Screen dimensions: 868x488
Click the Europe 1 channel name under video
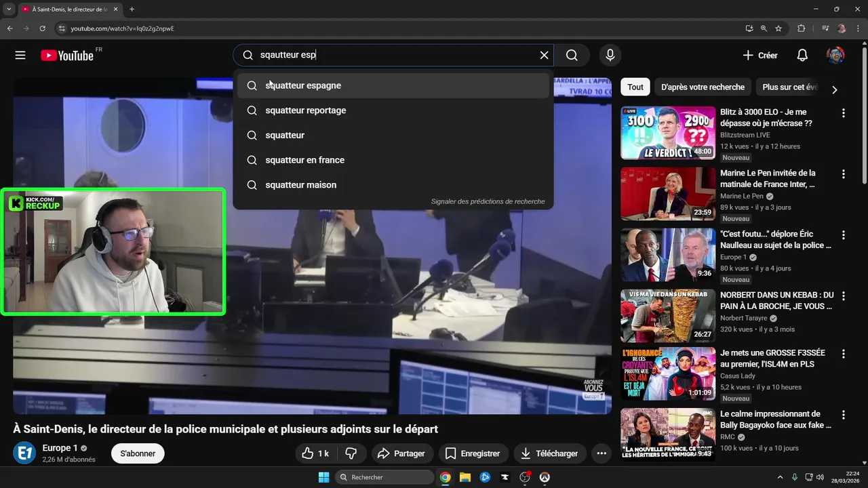(x=60, y=448)
